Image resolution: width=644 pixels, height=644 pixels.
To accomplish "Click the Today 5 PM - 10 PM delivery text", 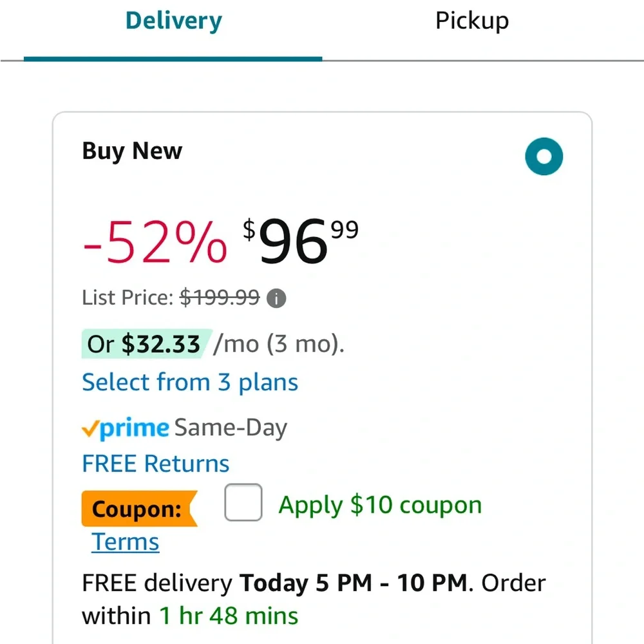I will click(x=354, y=583).
